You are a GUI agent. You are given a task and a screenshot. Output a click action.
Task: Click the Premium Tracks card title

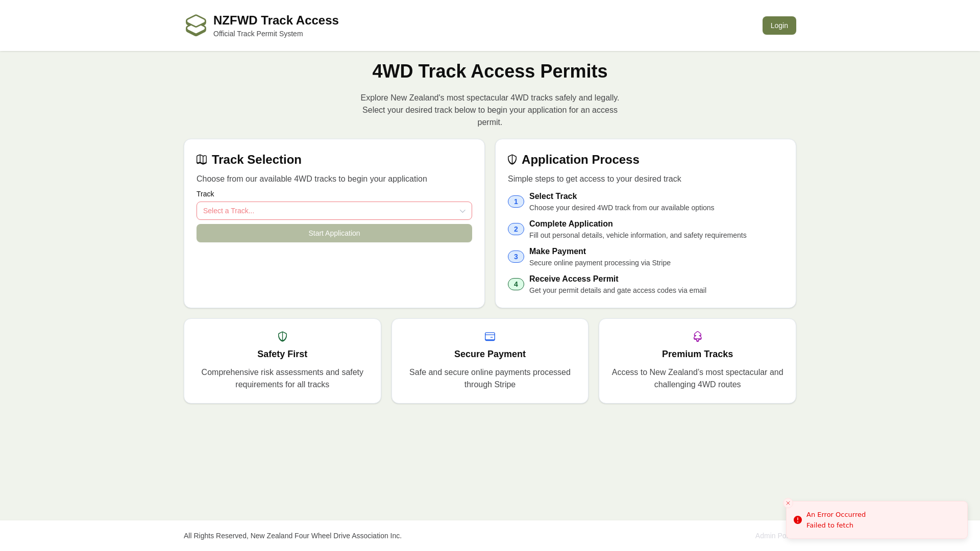(698, 354)
